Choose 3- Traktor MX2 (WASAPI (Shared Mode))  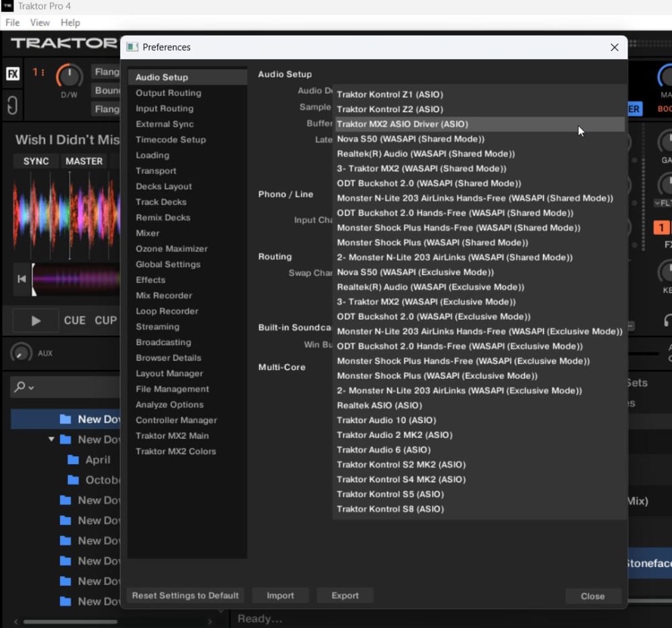tap(478, 169)
